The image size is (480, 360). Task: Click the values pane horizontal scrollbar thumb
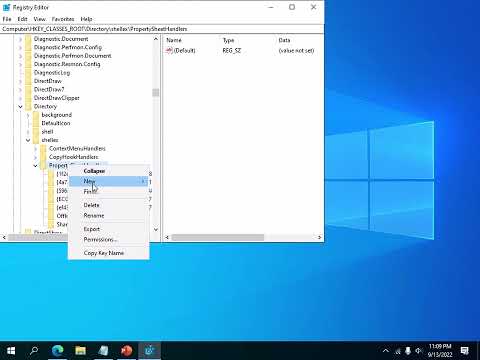tap(218, 237)
